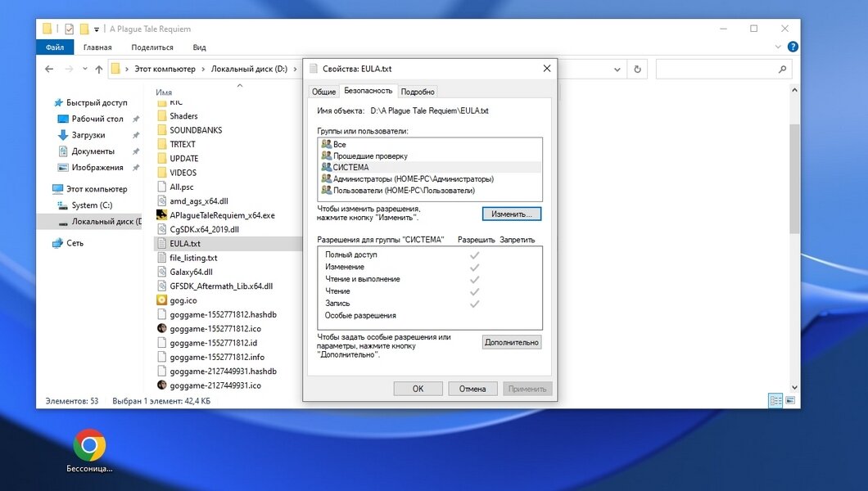The height and width of the screenshot is (491, 868).
Task: Confirm the dialog with OK
Action: [x=418, y=389]
